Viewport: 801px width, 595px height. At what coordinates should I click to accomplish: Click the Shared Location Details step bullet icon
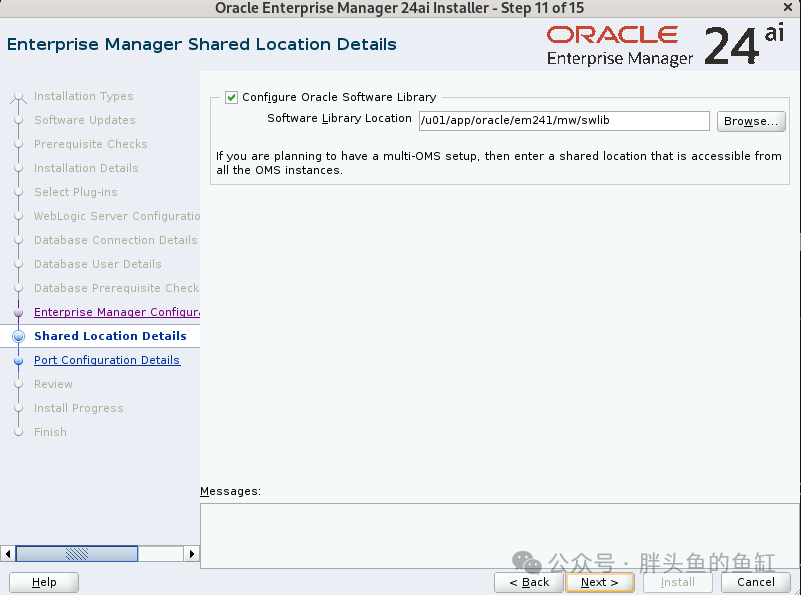[x=18, y=336]
